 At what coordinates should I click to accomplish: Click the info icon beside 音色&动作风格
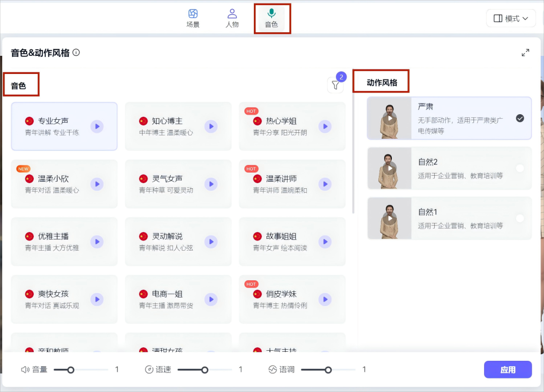pos(77,52)
